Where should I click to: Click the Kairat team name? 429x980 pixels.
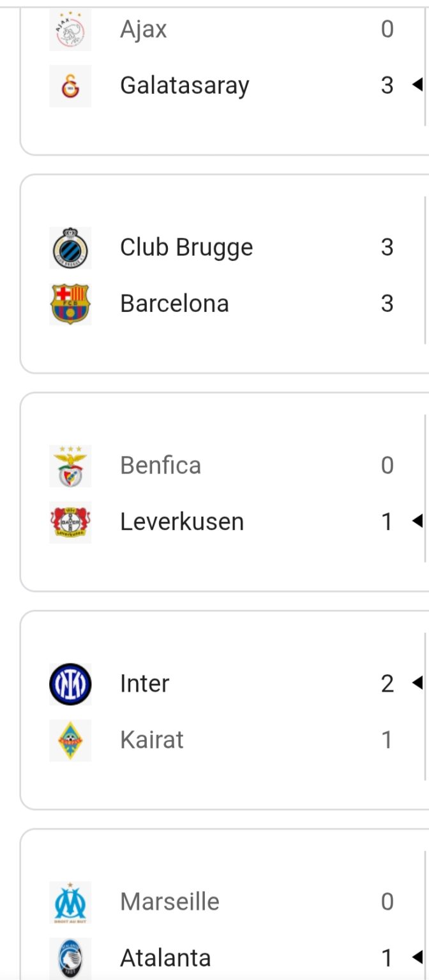tap(152, 740)
